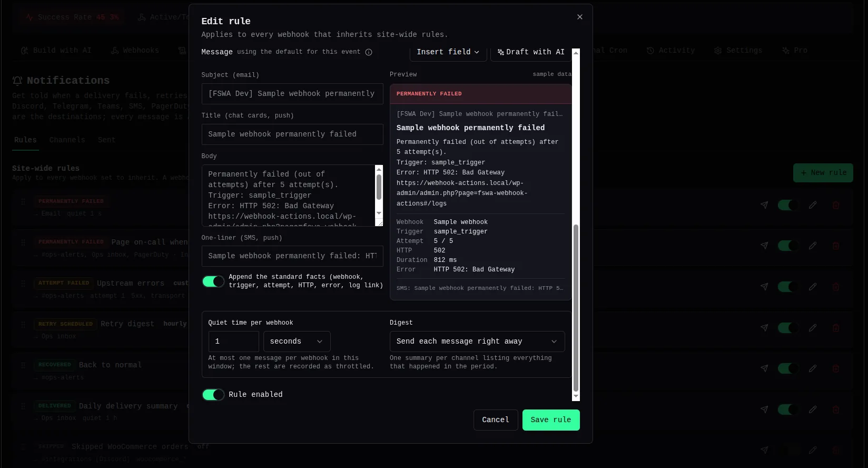Send test for Page on-call rule
Viewport: 868px width, 468px height.
click(764, 246)
